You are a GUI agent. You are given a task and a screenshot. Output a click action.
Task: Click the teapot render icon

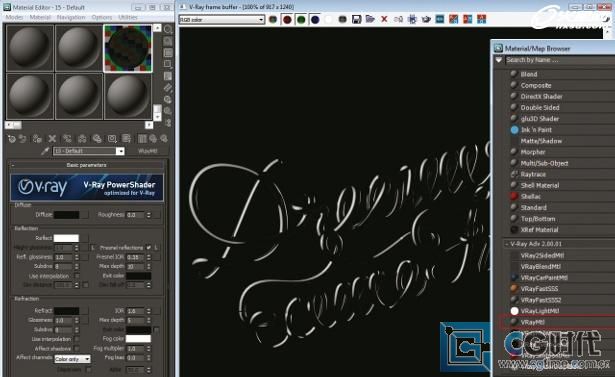(426, 19)
